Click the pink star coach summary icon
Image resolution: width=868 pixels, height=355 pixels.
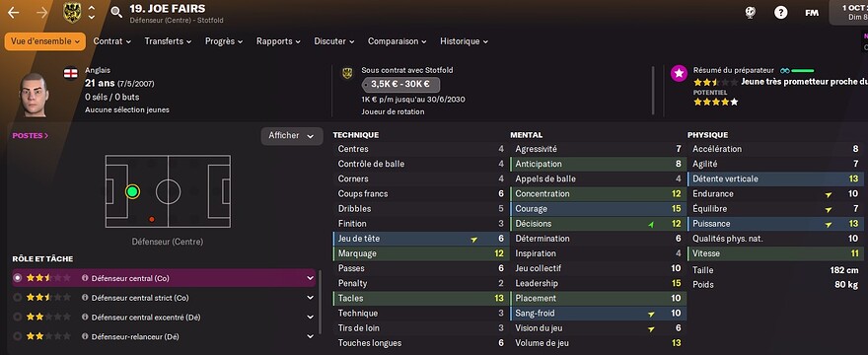point(680,73)
